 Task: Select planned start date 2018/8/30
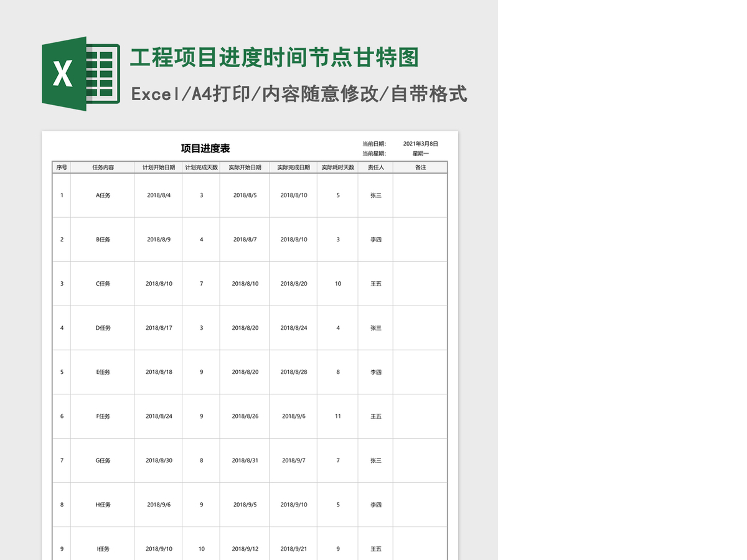point(159,460)
